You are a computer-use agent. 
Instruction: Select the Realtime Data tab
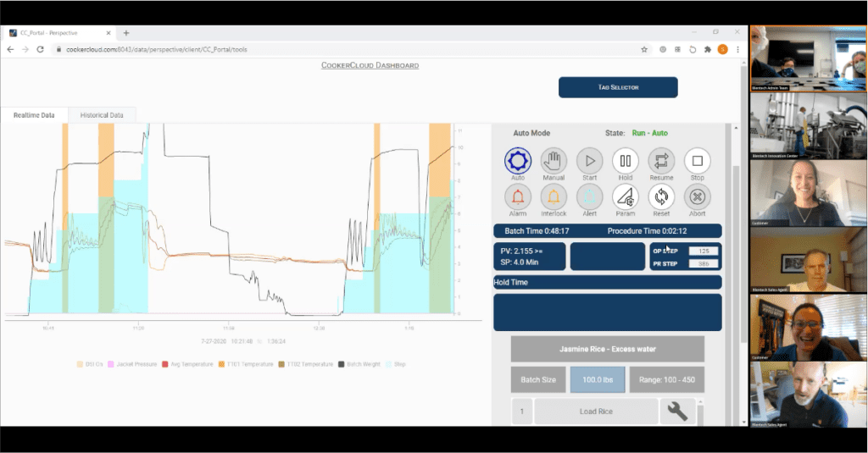click(34, 115)
